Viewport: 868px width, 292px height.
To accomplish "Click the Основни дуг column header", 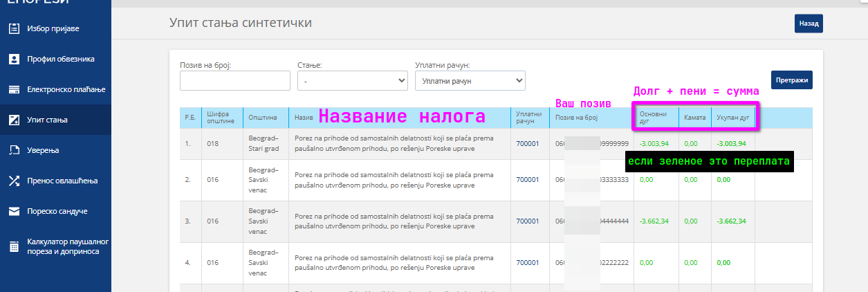I will click(x=654, y=118).
